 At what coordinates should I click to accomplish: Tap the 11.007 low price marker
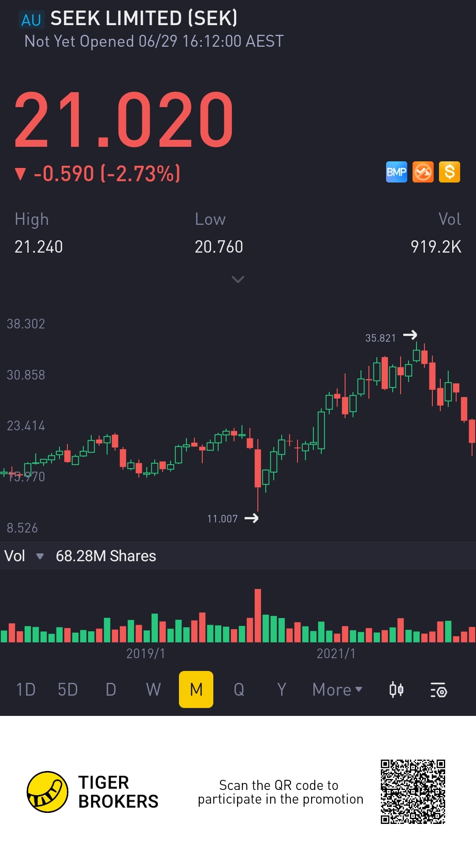[x=223, y=519]
